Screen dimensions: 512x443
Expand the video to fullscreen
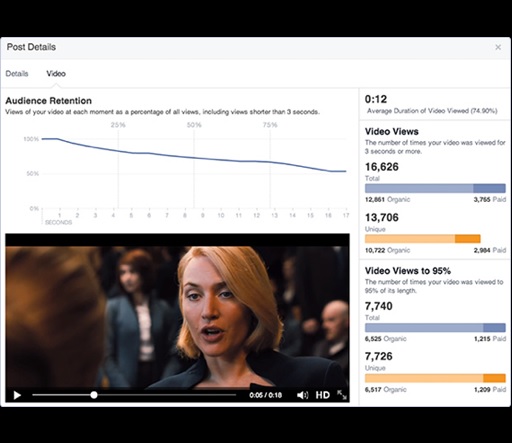click(342, 395)
